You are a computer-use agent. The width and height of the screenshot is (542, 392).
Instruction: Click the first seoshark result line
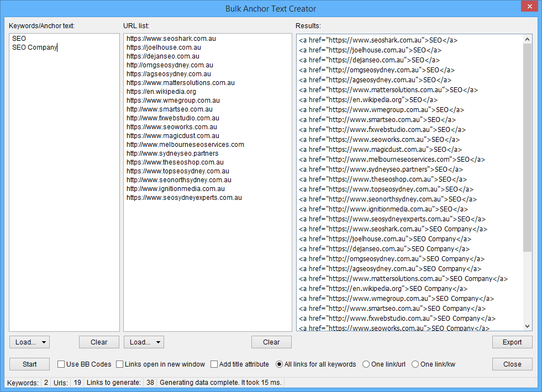coord(378,40)
